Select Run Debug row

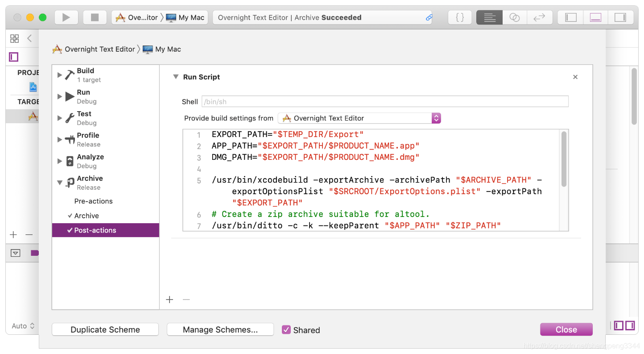(106, 96)
